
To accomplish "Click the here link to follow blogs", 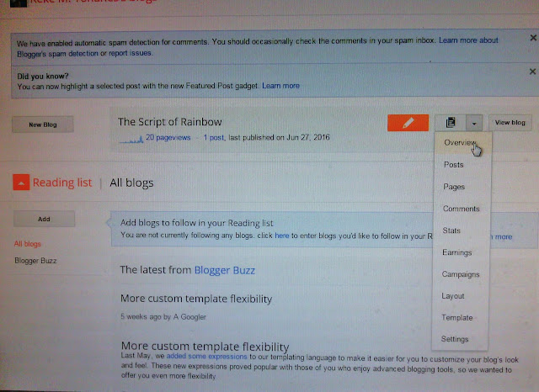I will click(282, 236).
